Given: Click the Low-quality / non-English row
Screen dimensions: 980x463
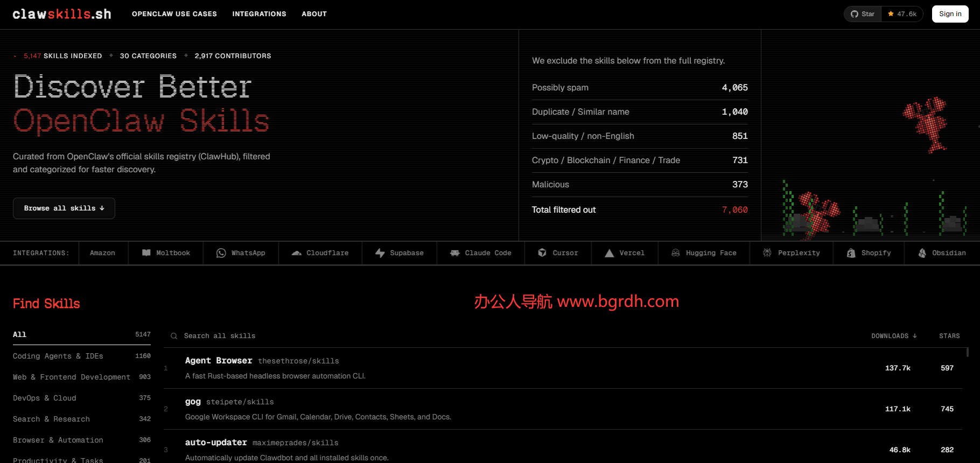Looking at the screenshot, I should click(640, 136).
